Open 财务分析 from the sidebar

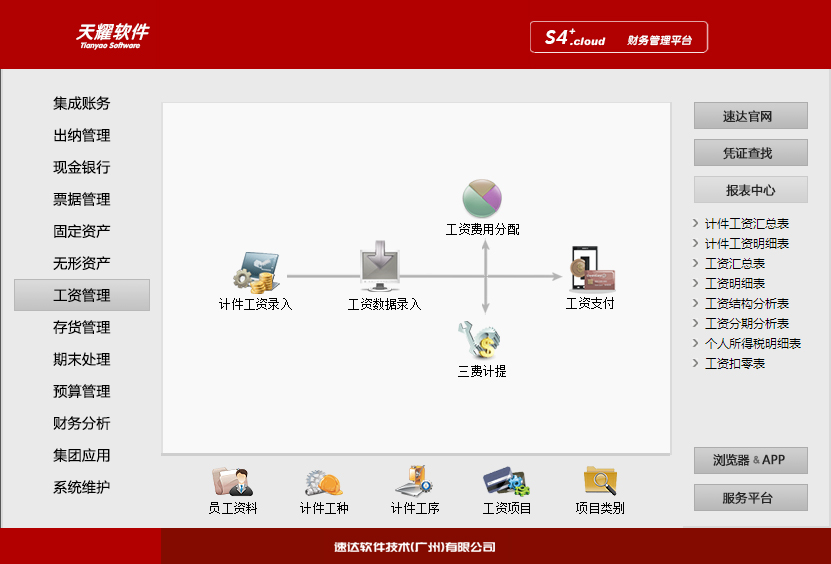(82, 423)
